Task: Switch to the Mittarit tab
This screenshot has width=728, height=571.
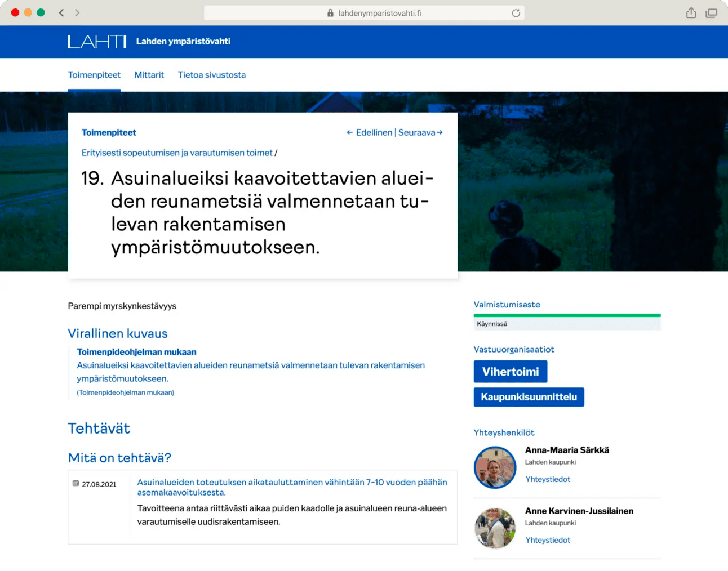Action: (x=149, y=75)
